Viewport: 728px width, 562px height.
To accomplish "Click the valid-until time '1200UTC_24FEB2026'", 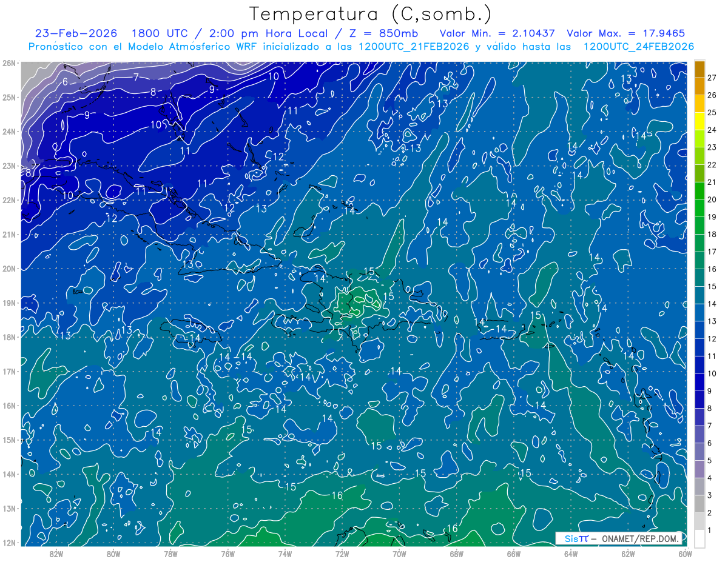I will tap(638, 47).
